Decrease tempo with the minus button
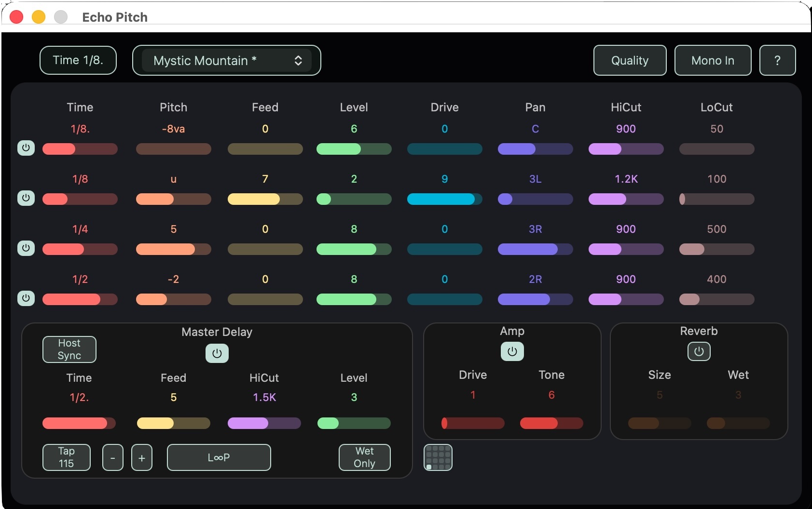812x509 pixels. [113, 457]
